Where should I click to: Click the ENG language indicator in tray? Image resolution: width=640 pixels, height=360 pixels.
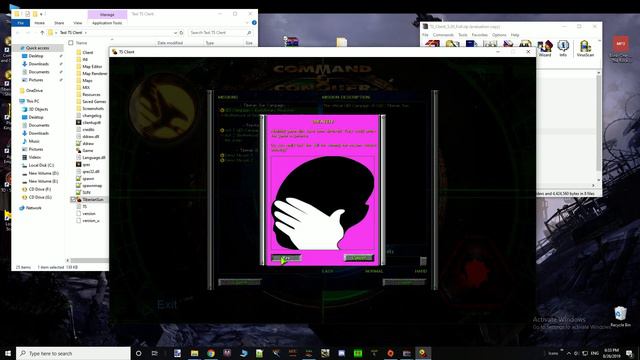click(595, 353)
